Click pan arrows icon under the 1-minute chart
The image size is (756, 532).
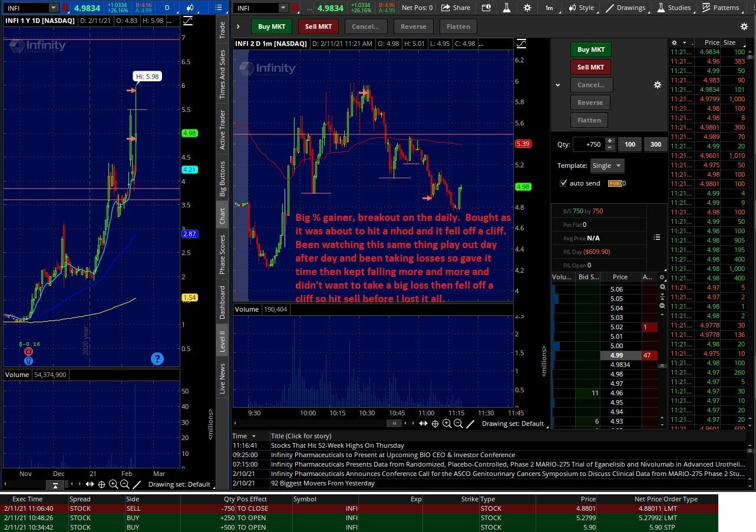pyautogui.click(x=423, y=424)
